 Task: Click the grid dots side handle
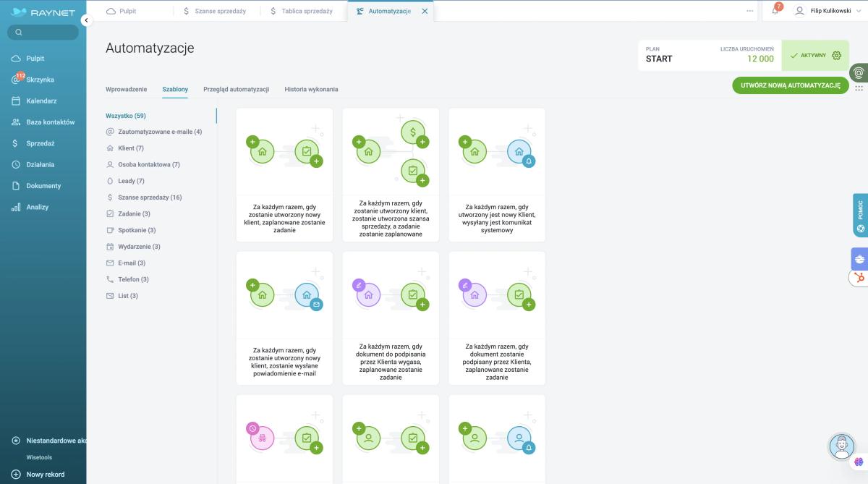tap(859, 88)
